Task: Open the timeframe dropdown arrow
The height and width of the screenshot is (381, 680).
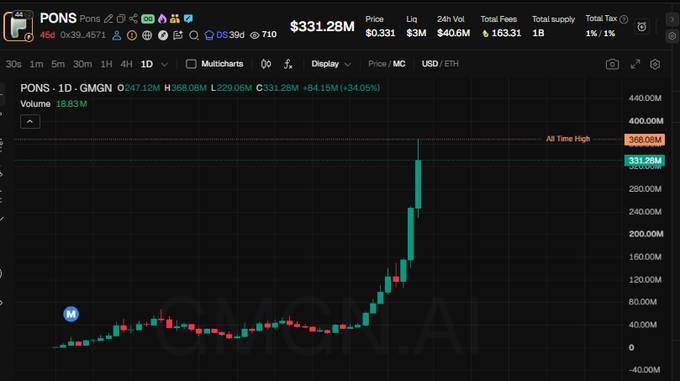Action: tap(164, 65)
